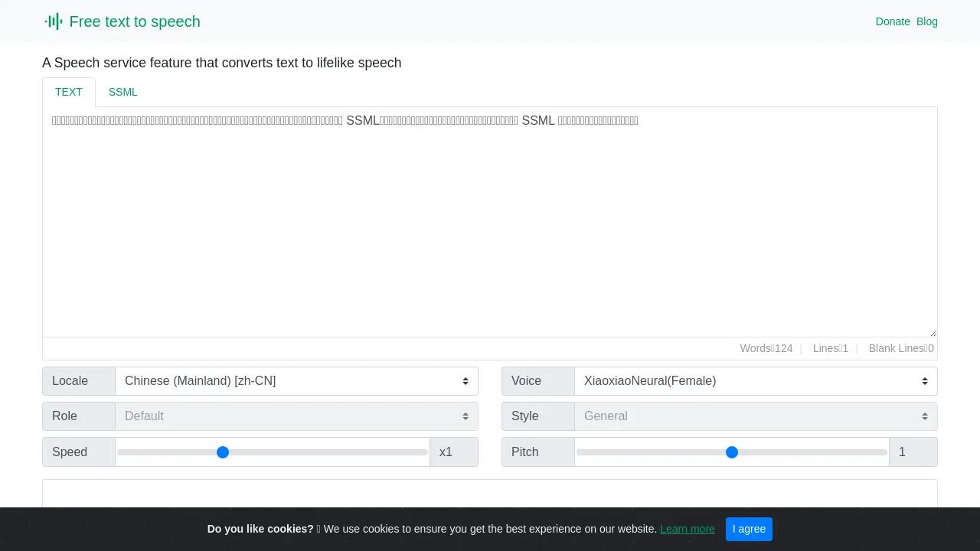
Task: Click the sound wave logo icon
Action: [54, 21]
